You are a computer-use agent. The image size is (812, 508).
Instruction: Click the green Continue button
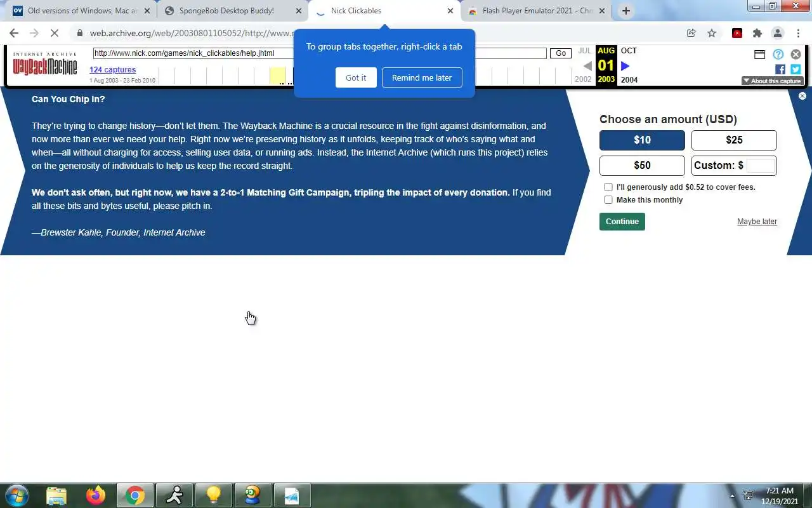click(x=622, y=222)
